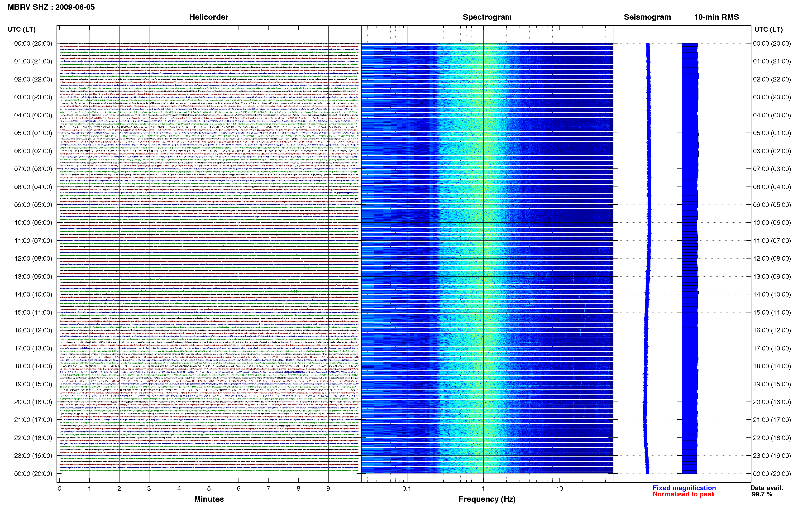Click the 'Fixed magnification' legend text
The image size is (812, 508).
[x=684, y=488]
